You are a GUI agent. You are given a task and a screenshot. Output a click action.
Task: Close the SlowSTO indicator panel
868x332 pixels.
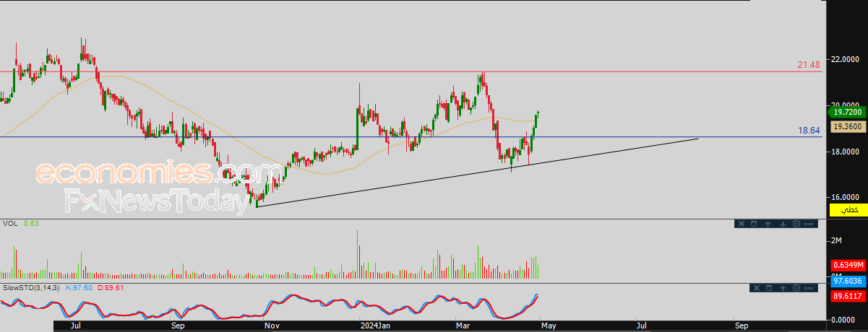point(757,288)
